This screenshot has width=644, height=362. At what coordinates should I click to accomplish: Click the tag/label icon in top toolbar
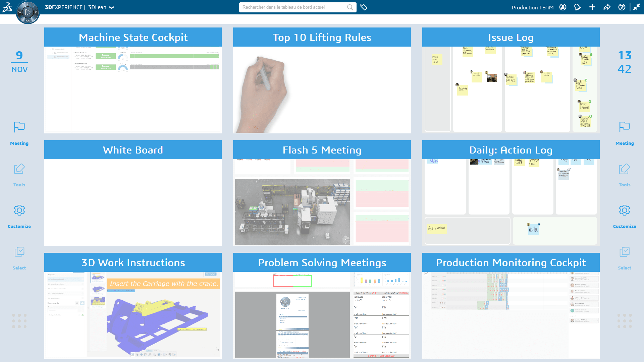pyautogui.click(x=364, y=7)
